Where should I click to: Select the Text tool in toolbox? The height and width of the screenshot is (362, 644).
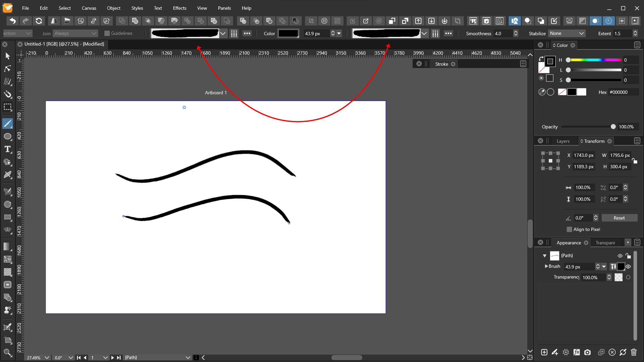7,149
